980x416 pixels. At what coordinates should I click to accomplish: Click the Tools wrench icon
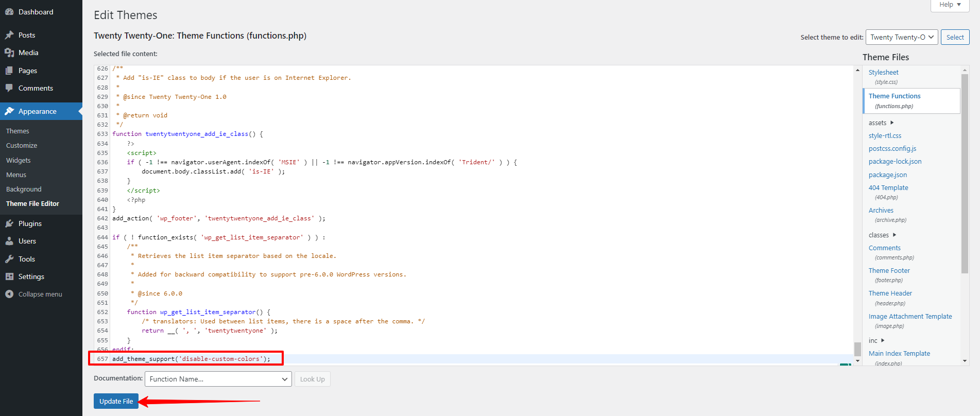click(9, 259)
